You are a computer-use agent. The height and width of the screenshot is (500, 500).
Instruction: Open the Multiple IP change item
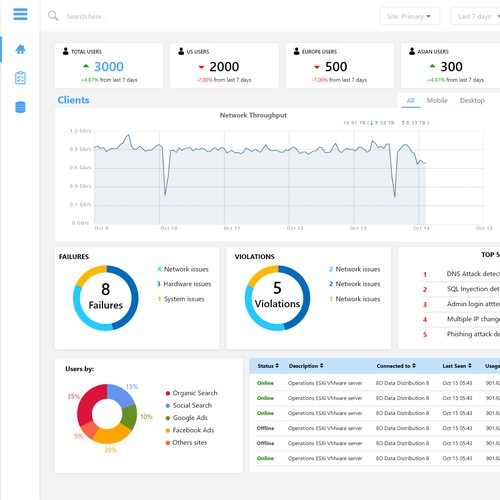coord(461,319)
